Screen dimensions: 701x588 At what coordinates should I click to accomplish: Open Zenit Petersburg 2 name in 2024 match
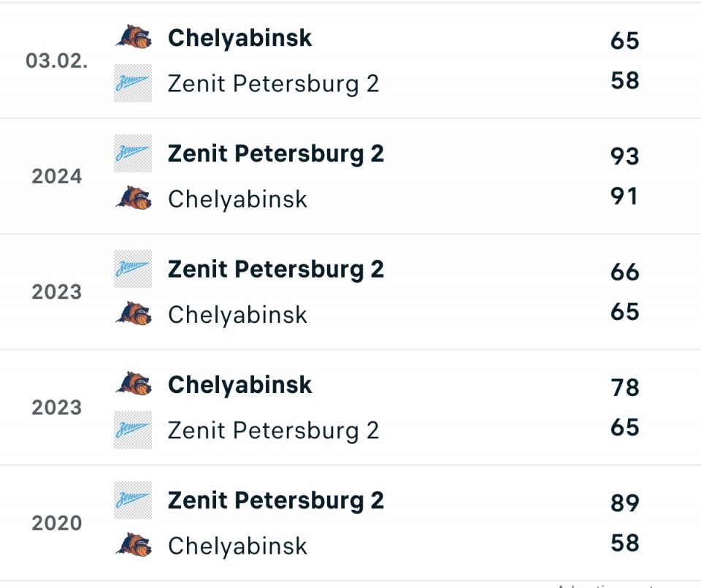tap(275, 153)
